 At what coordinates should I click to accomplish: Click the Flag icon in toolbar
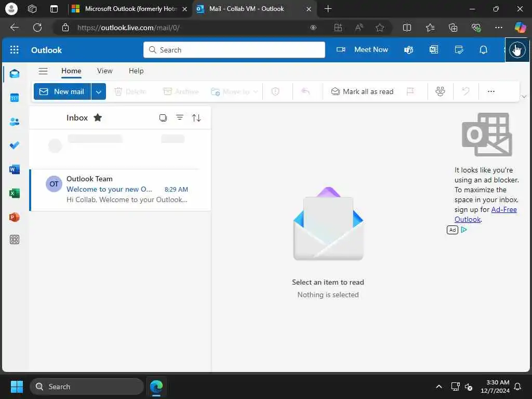(x=410, y=91)
